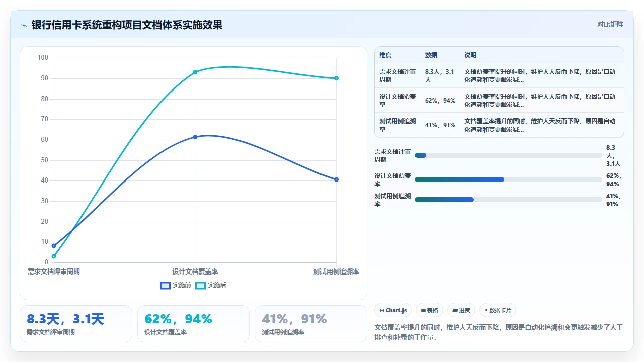This screenshot has width=644, height=362.
Task: Click the 需求文档评审周期 progress bar
Action: pos(508,155)
